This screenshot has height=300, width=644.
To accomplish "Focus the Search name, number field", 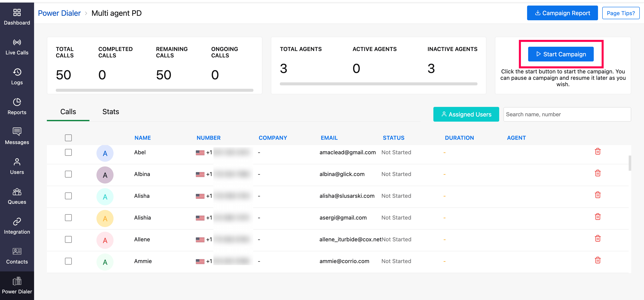I will click(567, 114).
